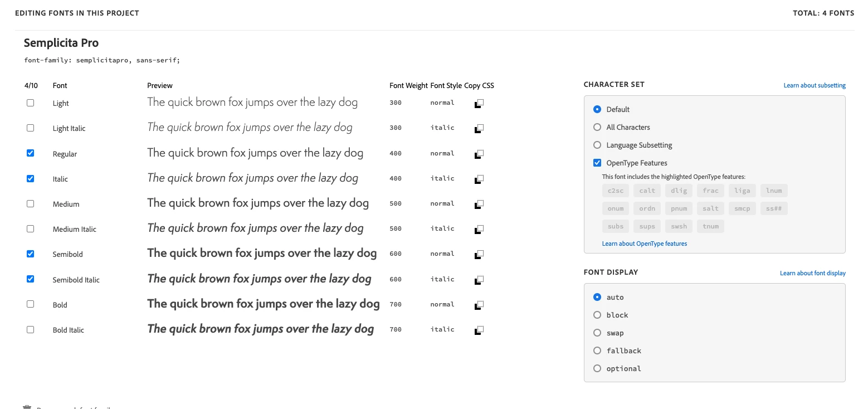
Task: Click the 700 weight value for Bold Italic
Action: 396,329
